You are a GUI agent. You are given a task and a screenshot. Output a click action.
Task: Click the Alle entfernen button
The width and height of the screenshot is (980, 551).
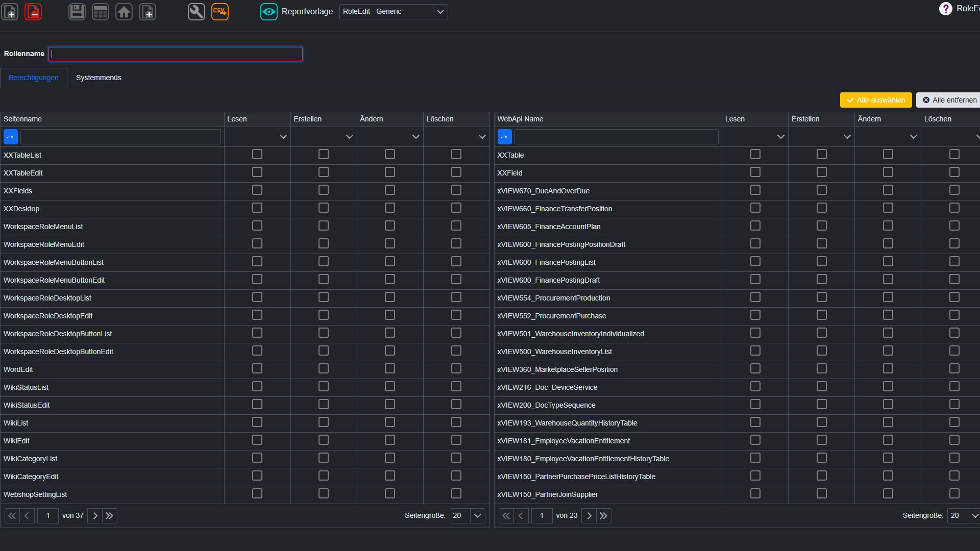[949, 100]
